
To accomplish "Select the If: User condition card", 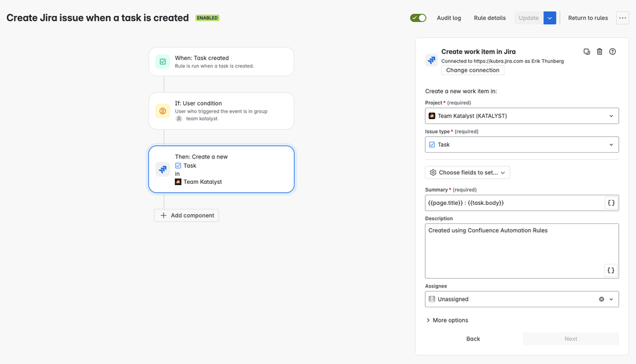I will [222, 111].
